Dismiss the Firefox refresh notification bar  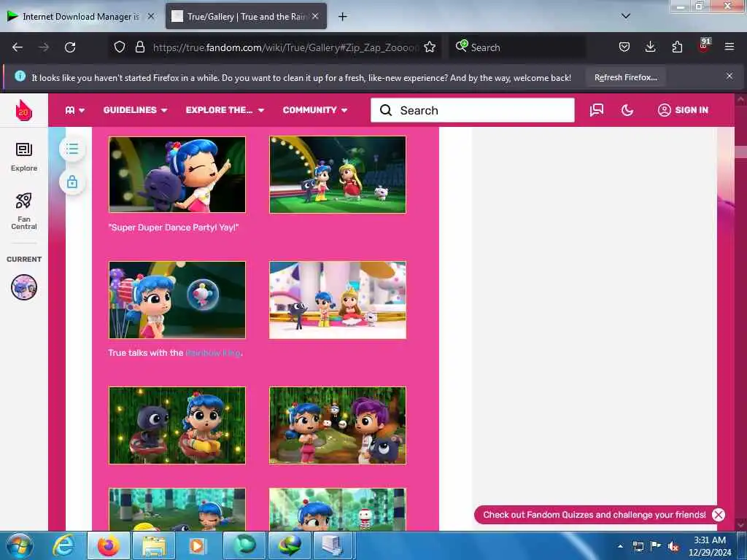pos(729,76)
